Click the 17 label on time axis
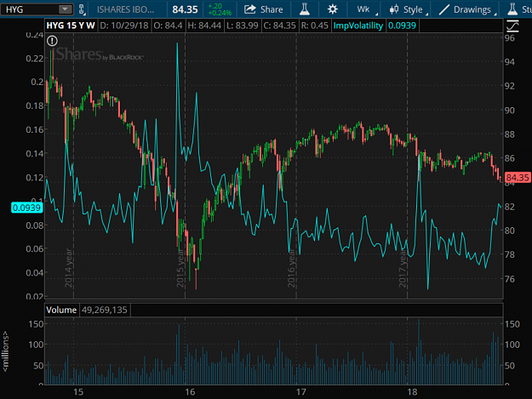The height and width of the screenshot is (399, 532). (301, 392)
